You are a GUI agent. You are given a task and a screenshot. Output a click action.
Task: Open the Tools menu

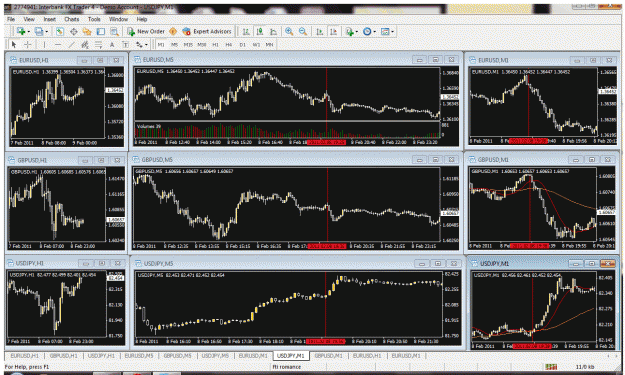[94, 19]
